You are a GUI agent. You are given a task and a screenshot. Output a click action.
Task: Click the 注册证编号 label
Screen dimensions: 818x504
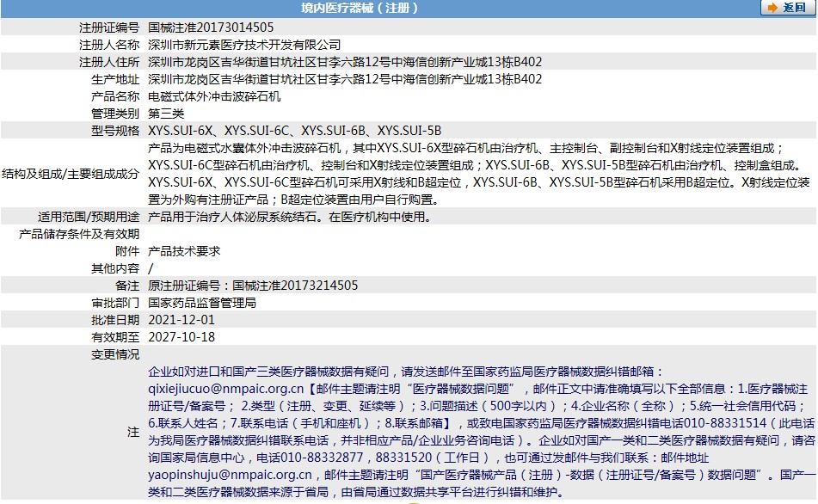tap(109, 28)
